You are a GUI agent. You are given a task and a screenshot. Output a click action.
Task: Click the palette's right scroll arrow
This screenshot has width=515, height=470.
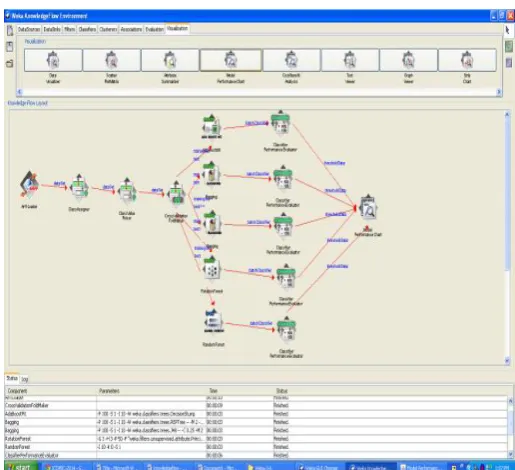[x=499, y=92]
